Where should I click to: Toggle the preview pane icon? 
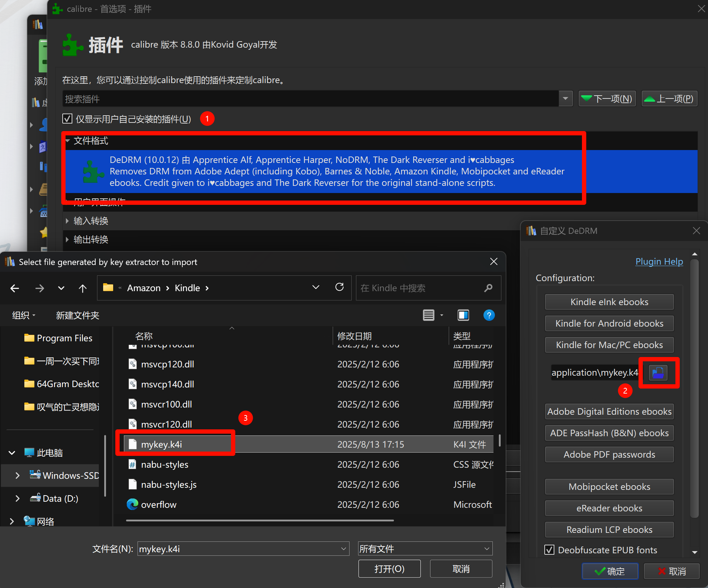463,315
